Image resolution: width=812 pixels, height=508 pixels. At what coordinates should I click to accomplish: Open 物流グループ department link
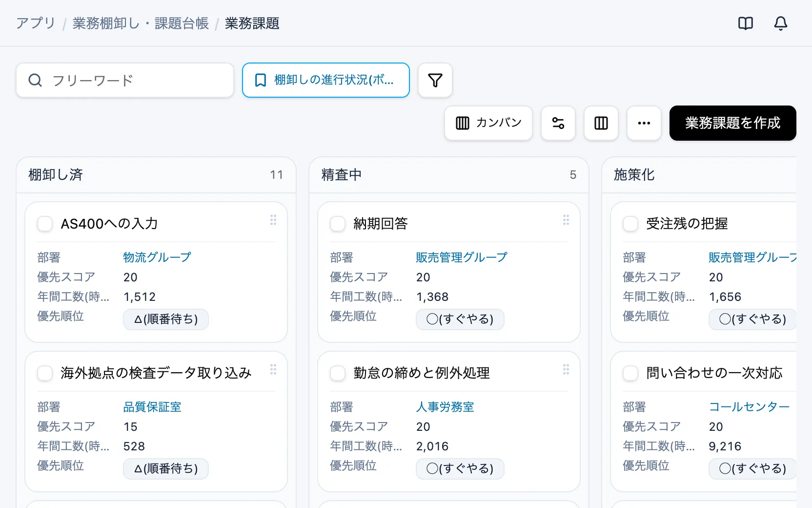click(157, 257)
